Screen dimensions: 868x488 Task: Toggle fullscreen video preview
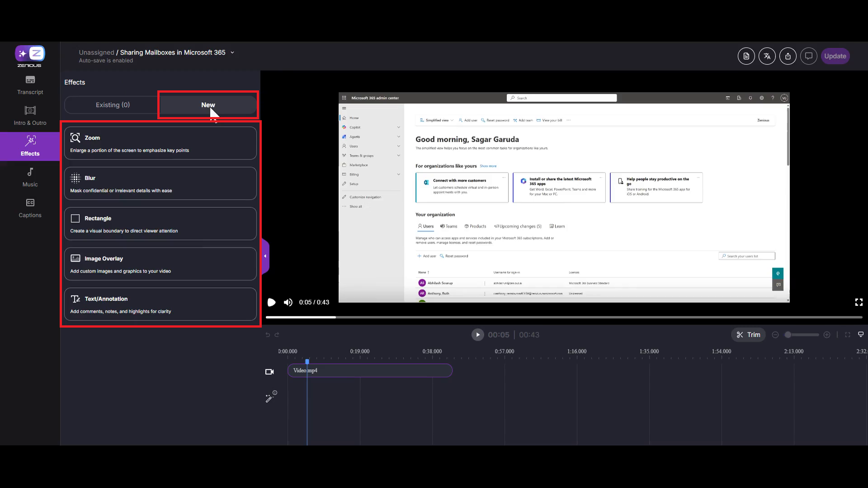pos(859,302)
